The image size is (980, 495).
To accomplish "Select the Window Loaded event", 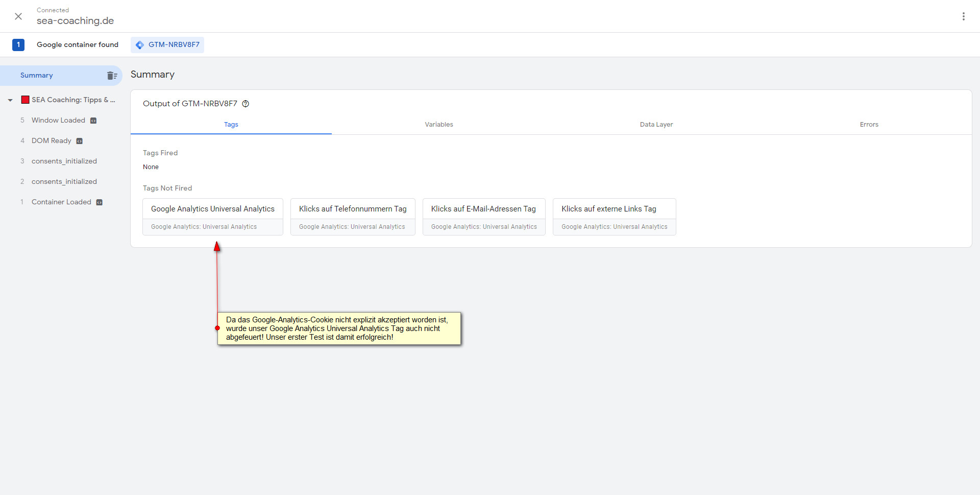I will 58,121.
